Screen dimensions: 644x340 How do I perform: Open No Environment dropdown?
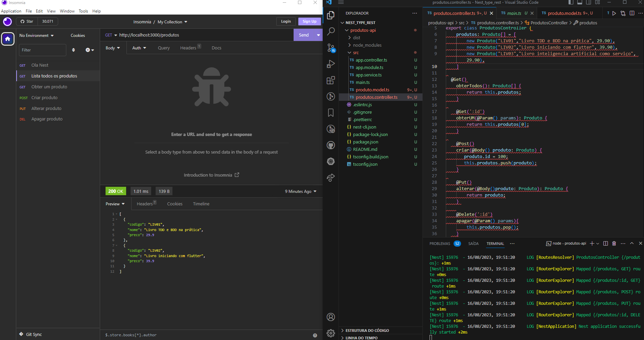37,36
